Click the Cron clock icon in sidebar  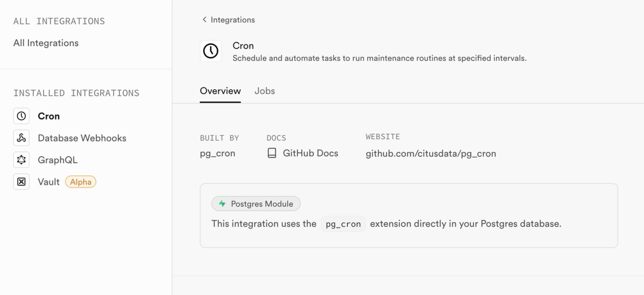(x=21, y=116)
